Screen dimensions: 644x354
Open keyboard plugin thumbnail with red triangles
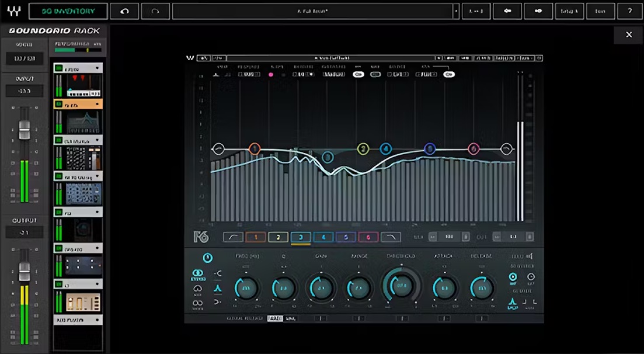click(84, 85)
